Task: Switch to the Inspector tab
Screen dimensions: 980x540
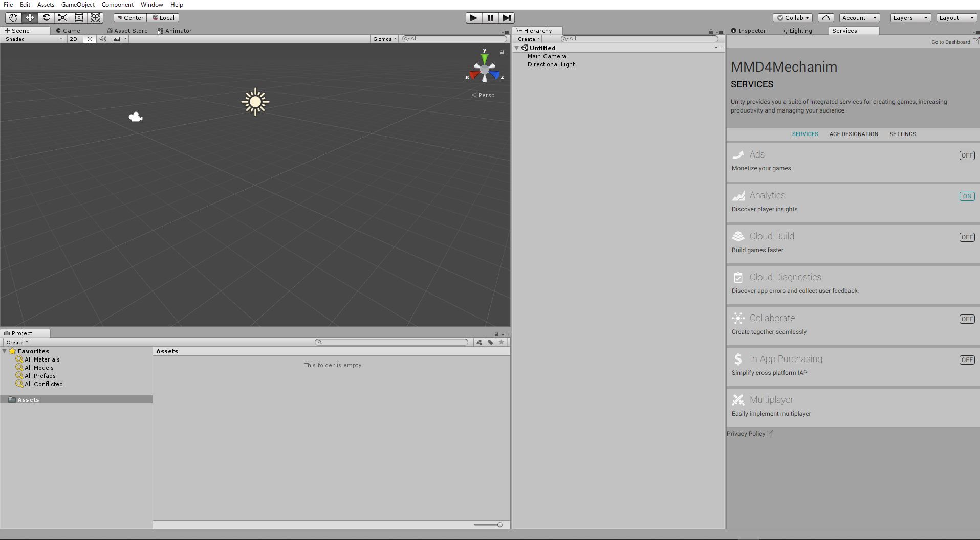Action: [x=748, y=31]
